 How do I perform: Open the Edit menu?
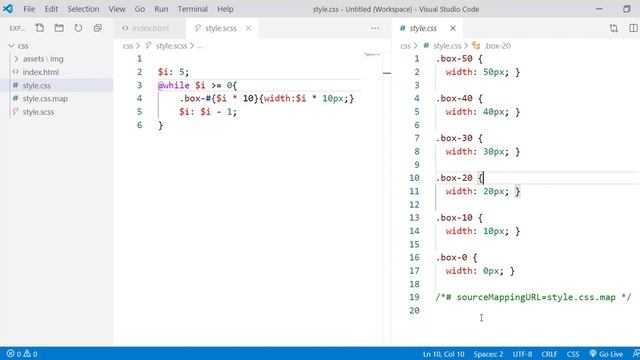coord(51,9)
